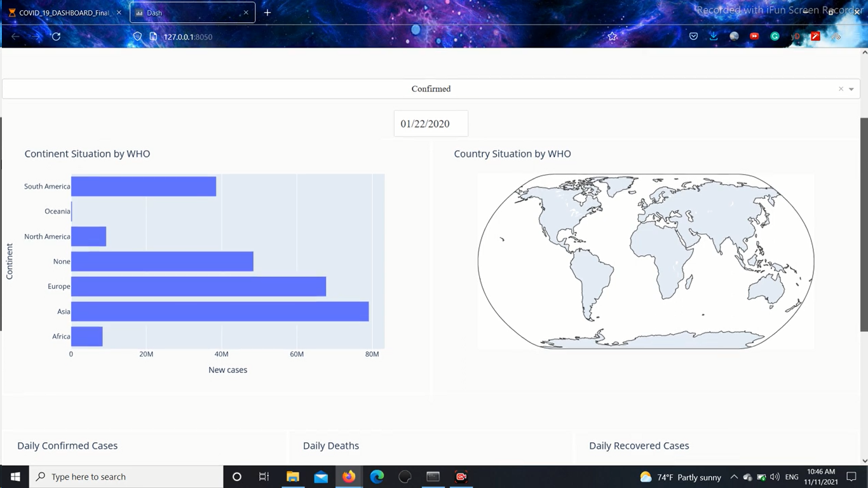
Task: Click the back navigation arrow
Action: [x=15, y=36]
